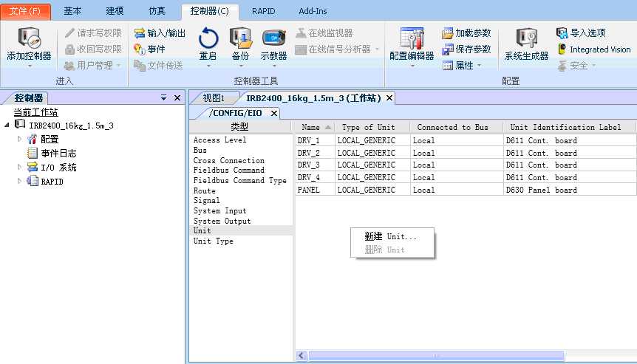Expand the RAPID node arrow

coord(19,181)
